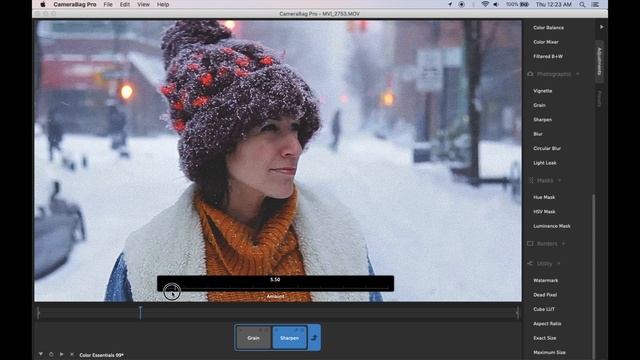Add the Vignette adjustment

pos(542,91)
